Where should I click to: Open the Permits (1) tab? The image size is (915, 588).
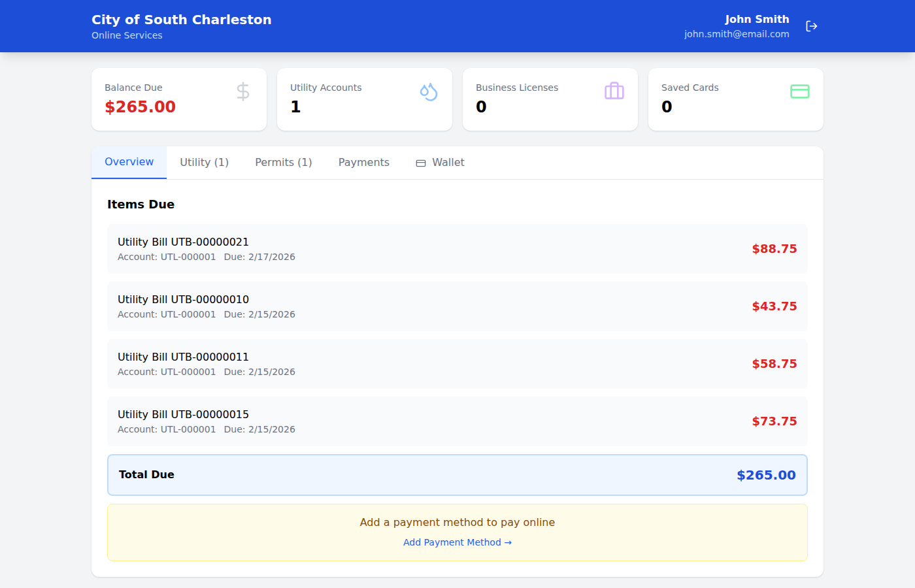[283, 162]
